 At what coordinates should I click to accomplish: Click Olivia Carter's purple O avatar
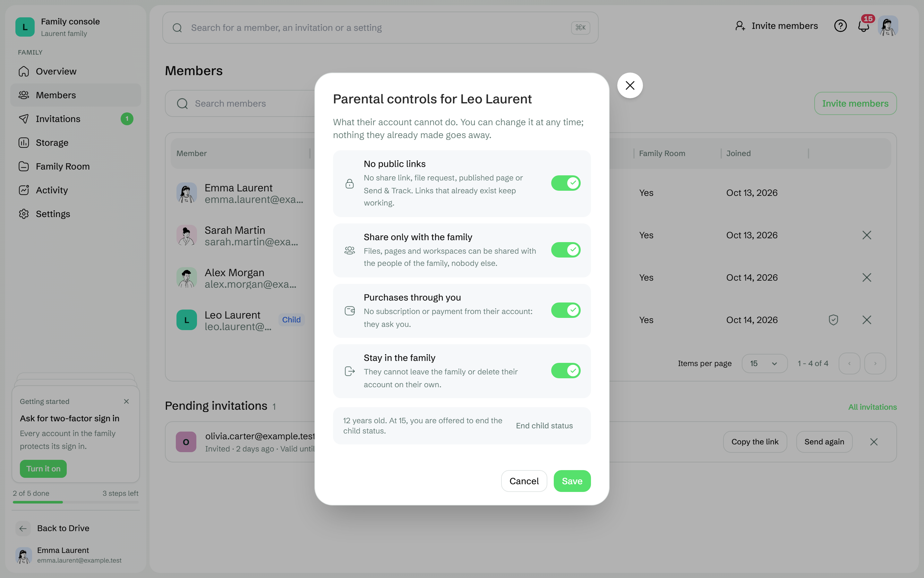click(186, 442)
